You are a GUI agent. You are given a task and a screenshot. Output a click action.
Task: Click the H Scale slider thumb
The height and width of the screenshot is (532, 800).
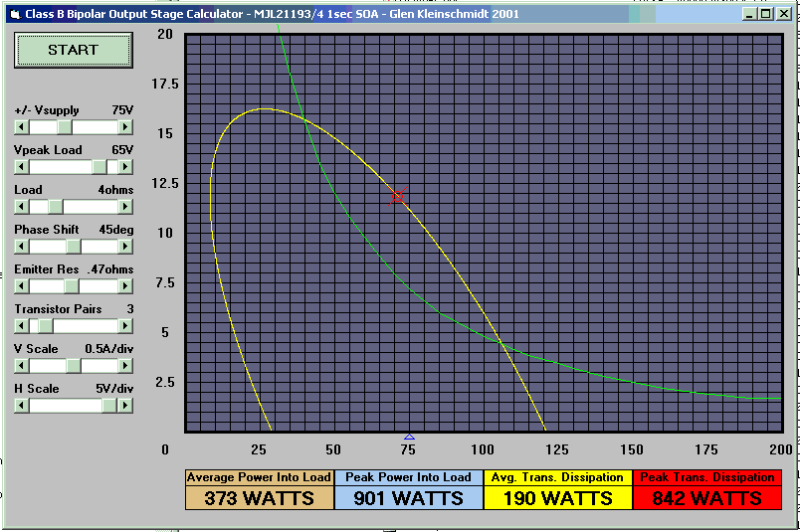pyautogui.click(x=109, y=406)
